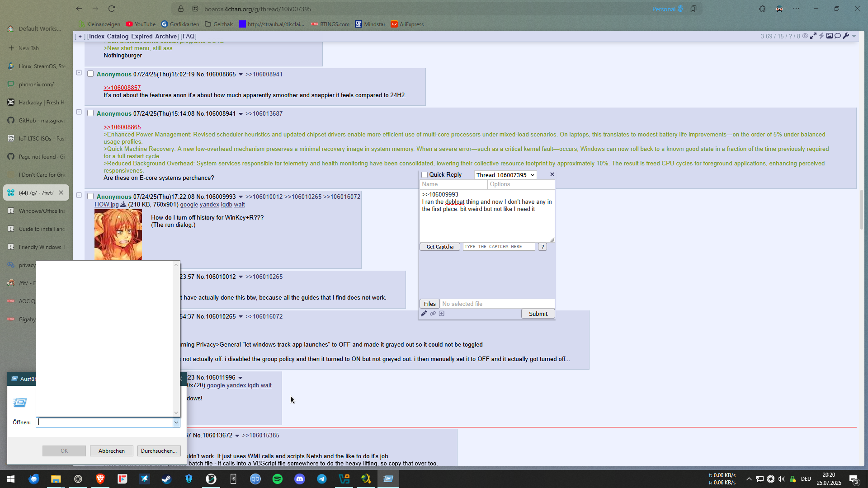Open the header menu dropdown arrow
868x488 pixels.
click(854, 36)
